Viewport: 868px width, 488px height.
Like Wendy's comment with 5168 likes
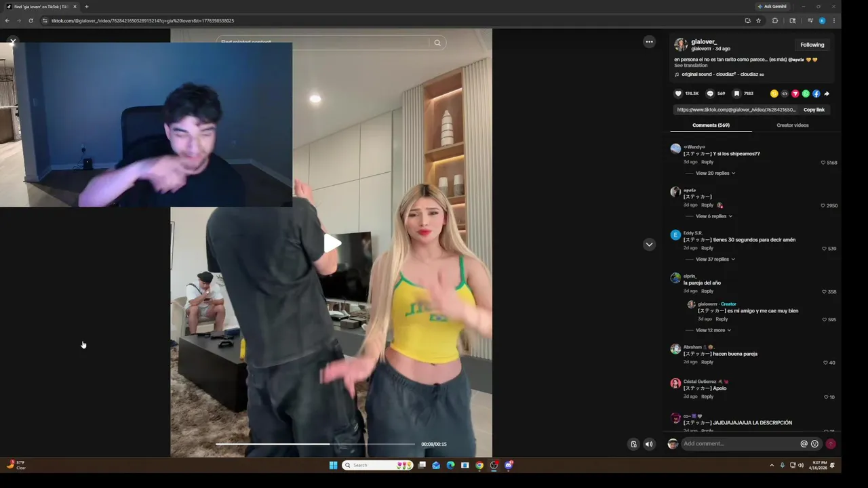[x=823, y=163]
